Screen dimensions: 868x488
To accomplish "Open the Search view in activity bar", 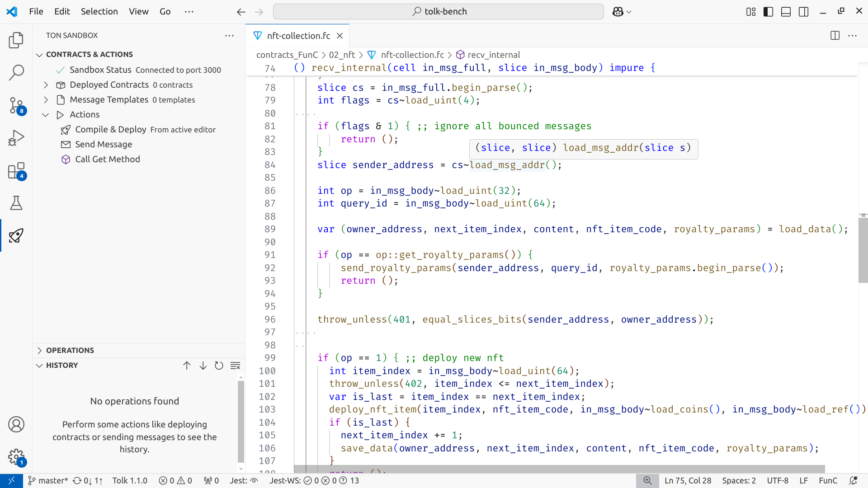I will 16,72.
